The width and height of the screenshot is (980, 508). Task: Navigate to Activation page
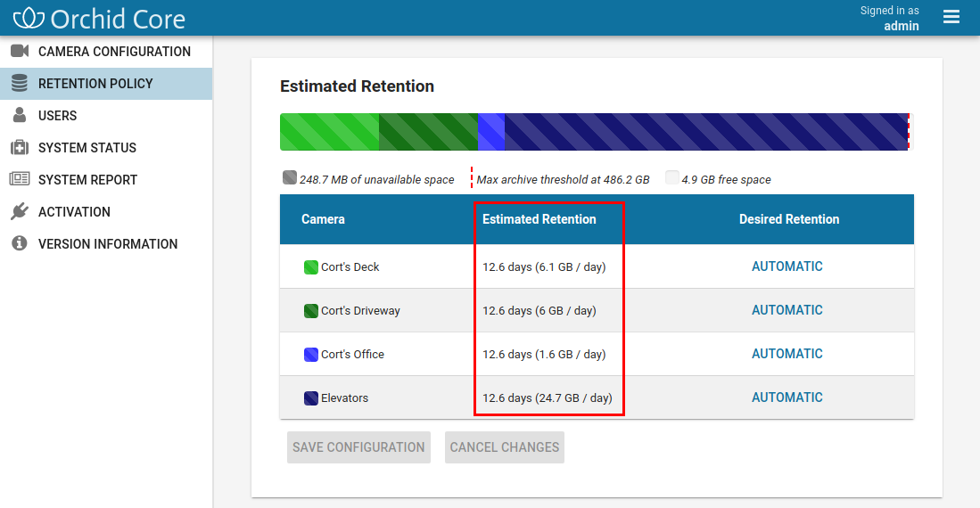pyautogui.click(x=106, y=211)
